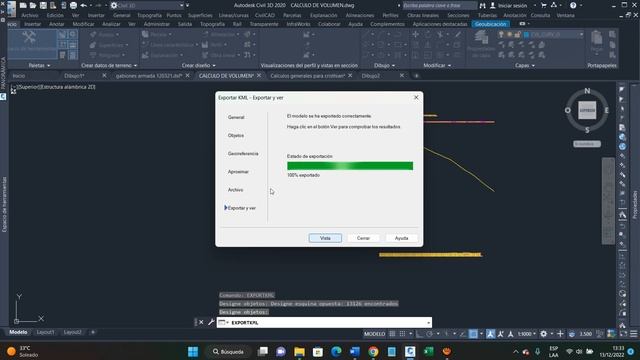Close the Exportar KML dialog with X
Screen dimensions: 640x360
pos(416,98)
